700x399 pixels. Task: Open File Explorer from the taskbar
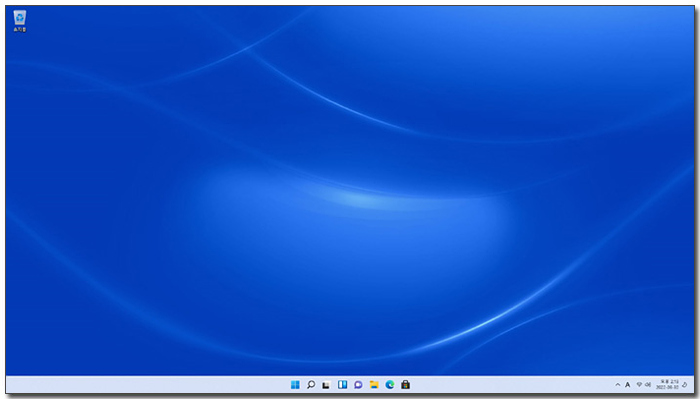(x=374, y=385)
